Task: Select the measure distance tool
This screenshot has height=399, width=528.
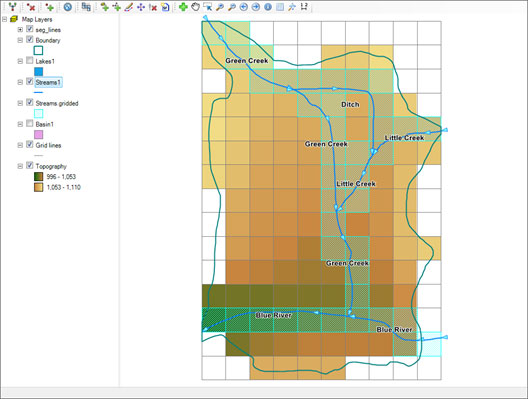Action: point(304,6)
